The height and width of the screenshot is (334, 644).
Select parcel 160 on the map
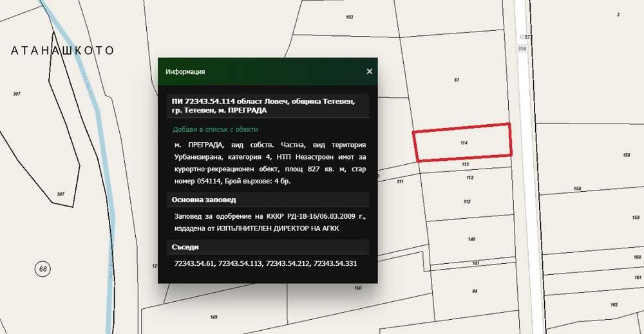coord(637,257)
